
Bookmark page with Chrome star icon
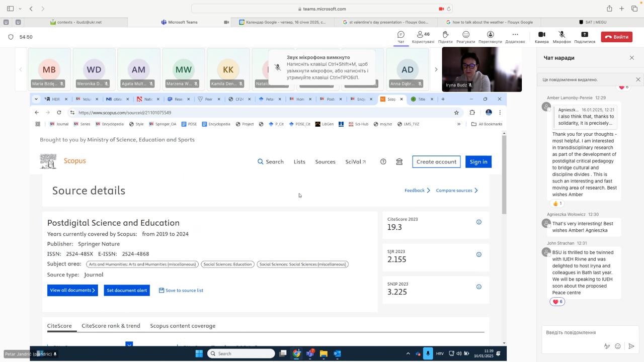456,113
